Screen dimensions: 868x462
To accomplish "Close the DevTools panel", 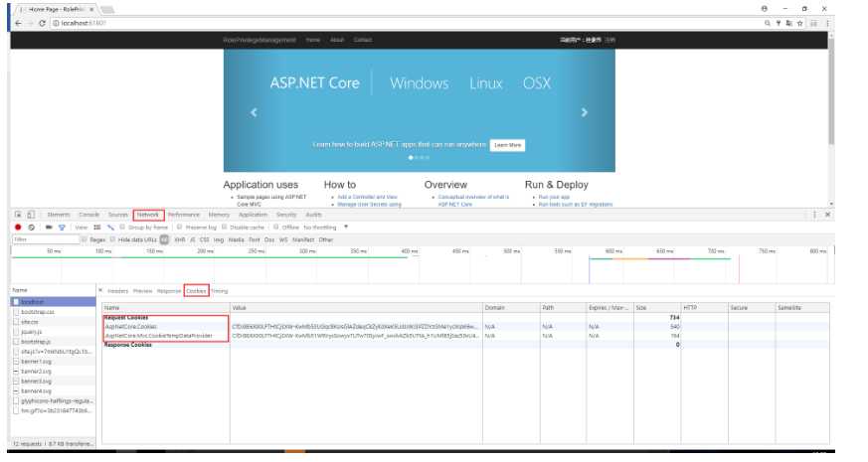I will [827, 215].
